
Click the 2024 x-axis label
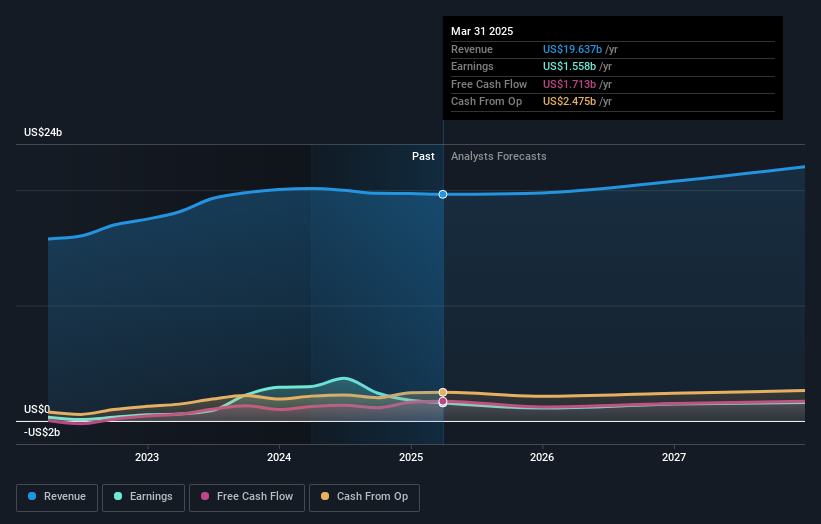279,457
